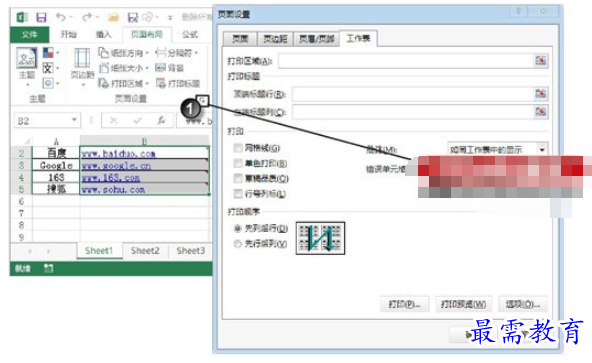
Task: Select the Sheet2 worksheet tab
Action: click(x=145, y=251)
